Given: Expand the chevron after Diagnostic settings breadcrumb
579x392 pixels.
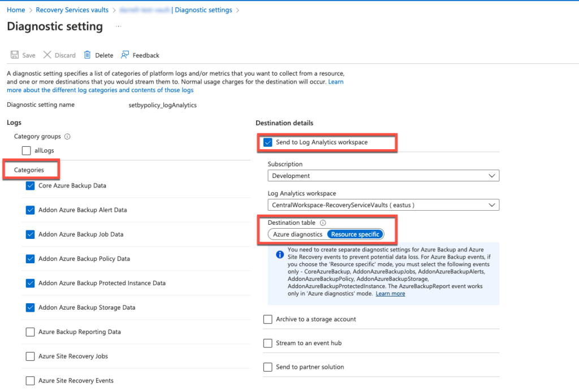Looking at the screenshot, I should click(238, 10).
